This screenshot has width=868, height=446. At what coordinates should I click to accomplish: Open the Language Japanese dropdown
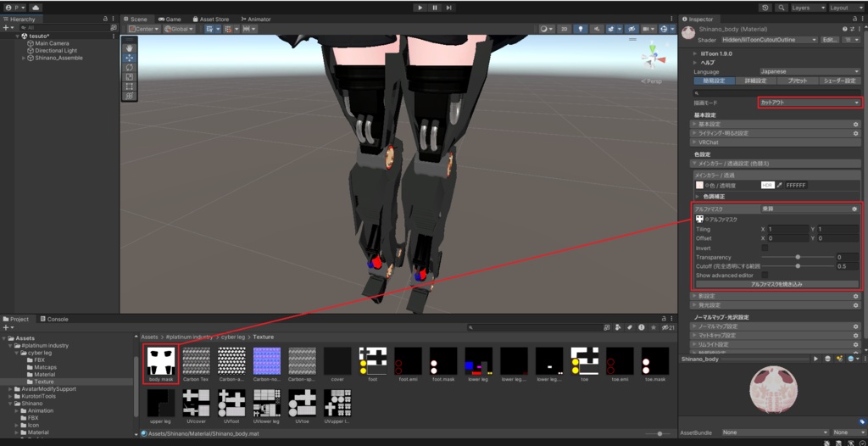(x=810, y=71)
